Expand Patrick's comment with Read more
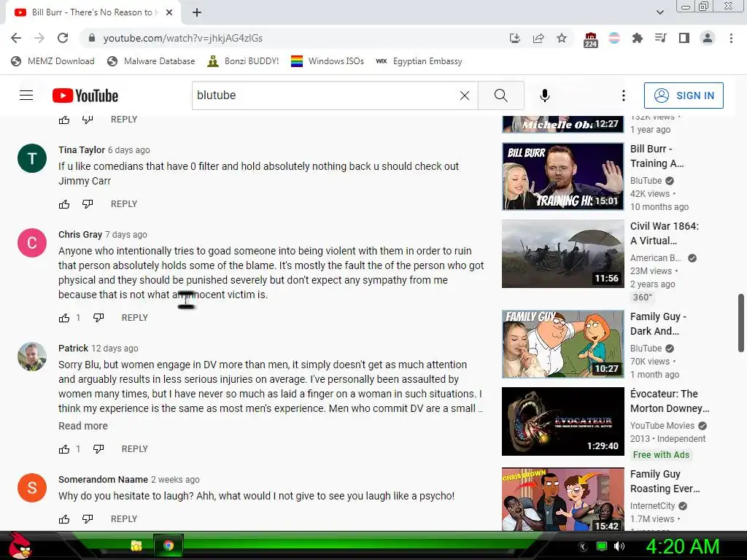This screenshot has width=747, height=560. 83,426
